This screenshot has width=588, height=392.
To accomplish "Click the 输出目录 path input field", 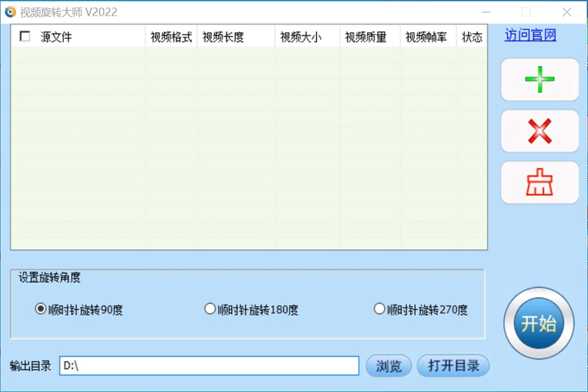I will click(x=209, y=366).
